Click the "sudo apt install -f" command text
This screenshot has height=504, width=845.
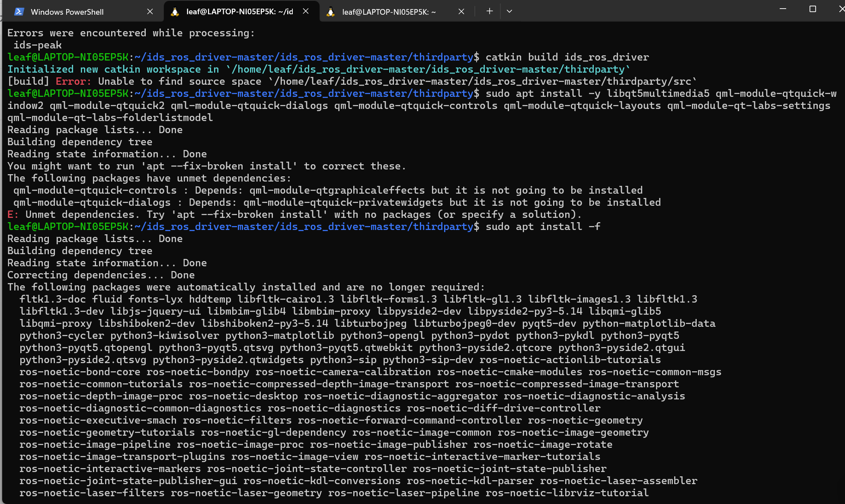[x=543, y=226]
